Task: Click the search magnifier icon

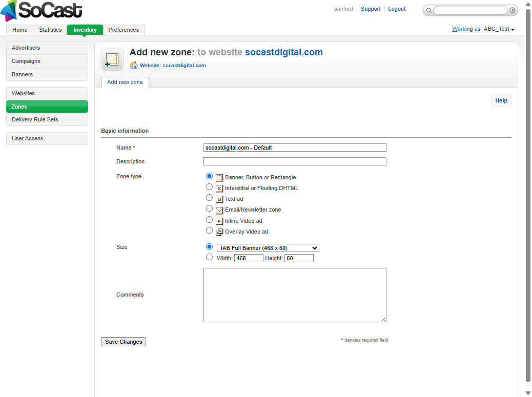Action: (428, 11)
